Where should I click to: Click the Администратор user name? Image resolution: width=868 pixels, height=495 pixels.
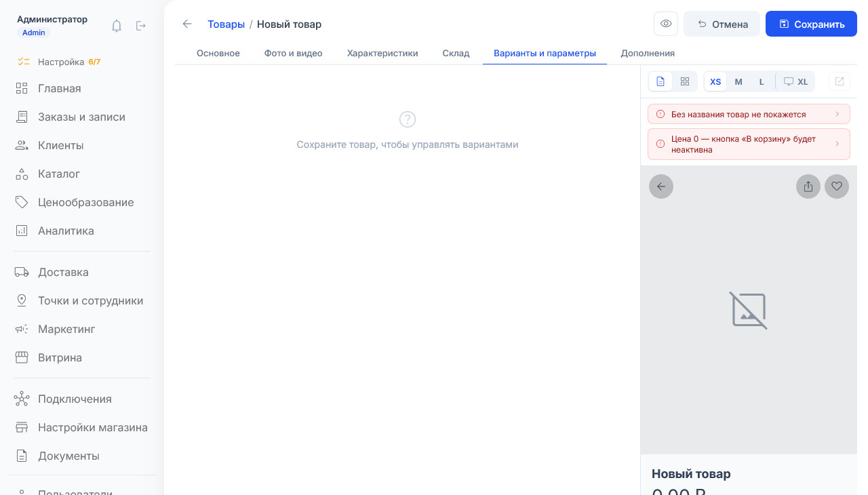click(x=52, y=19)
